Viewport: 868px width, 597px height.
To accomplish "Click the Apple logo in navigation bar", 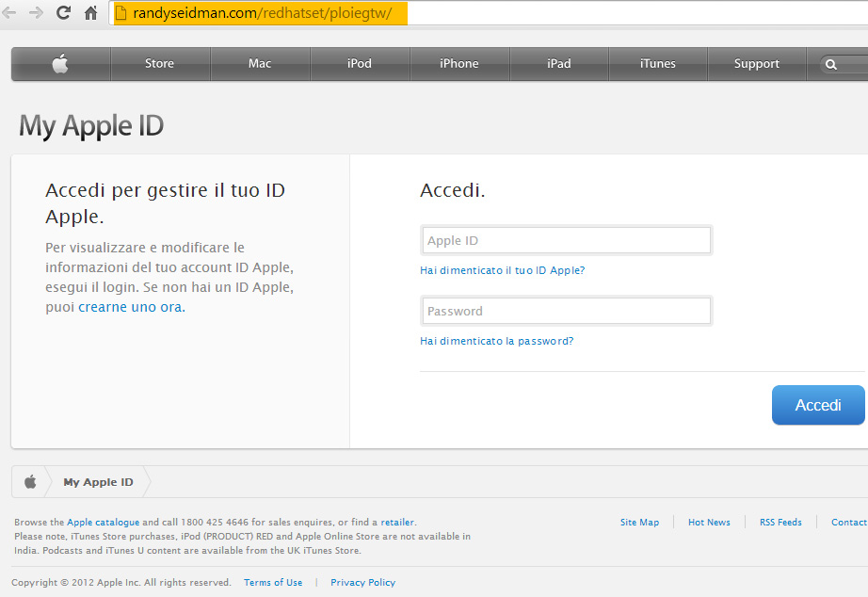I will (60, 64).
